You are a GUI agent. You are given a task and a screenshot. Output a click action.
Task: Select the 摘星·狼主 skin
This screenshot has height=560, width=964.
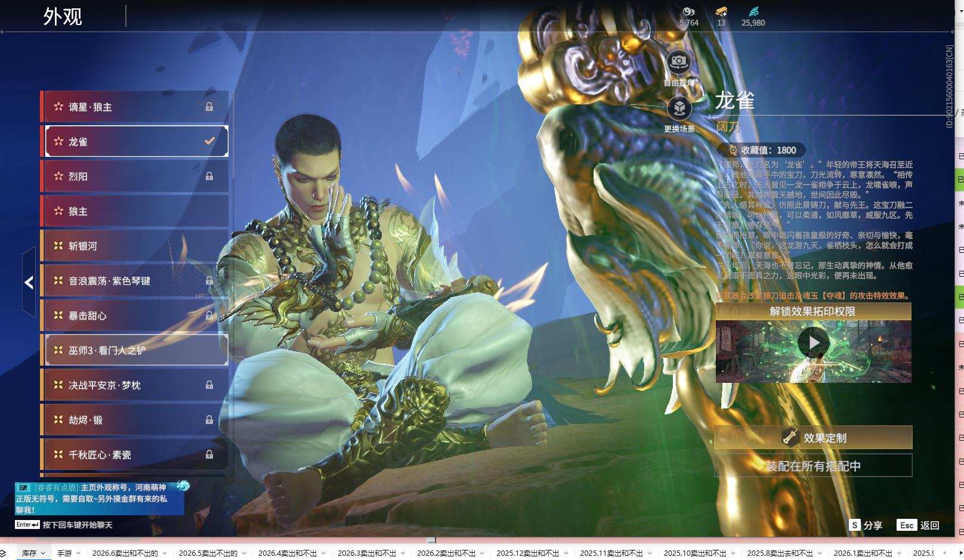135,107
